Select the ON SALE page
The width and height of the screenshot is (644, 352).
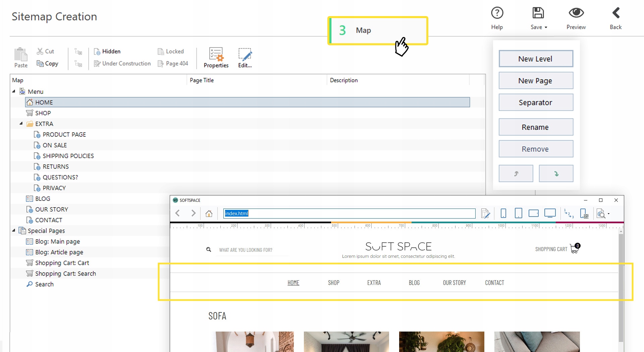click(x=50, y=145)
